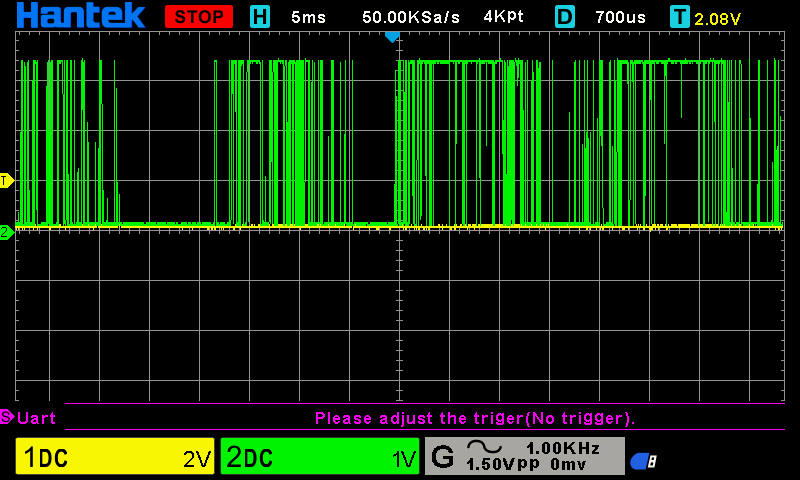Click the blue horizontal trigger position marker
Screen dimensions: 800x480
(392, 37)
